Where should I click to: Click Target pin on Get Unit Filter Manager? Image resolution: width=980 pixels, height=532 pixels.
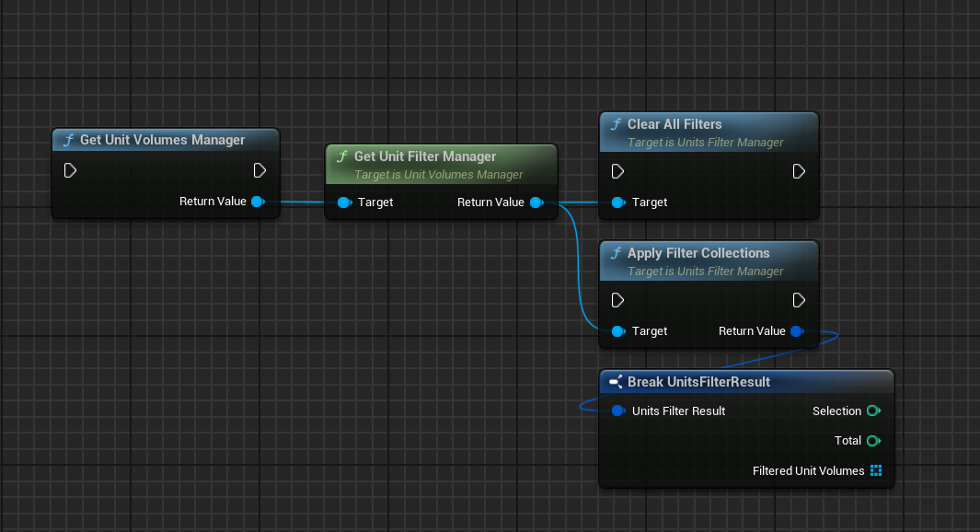344,202
